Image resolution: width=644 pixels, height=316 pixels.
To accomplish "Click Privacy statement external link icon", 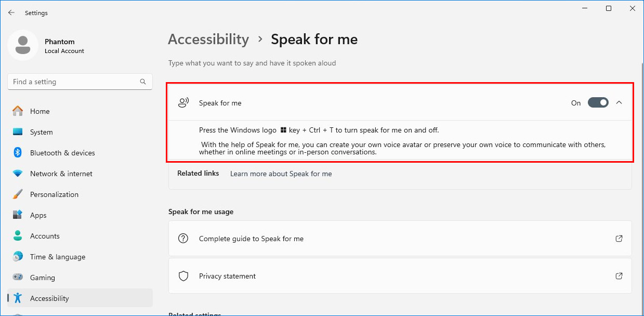I will pos(619,276).
